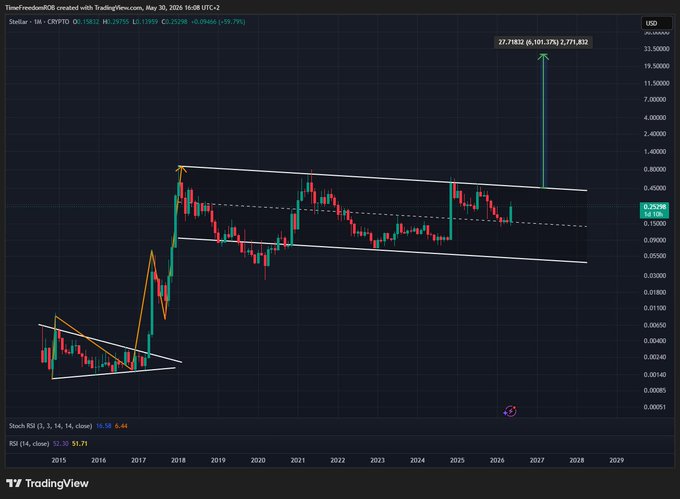This screenshot has width=680, height=499.
Task: Click the TradingView logo at bottom left
Action: [47, 483]
